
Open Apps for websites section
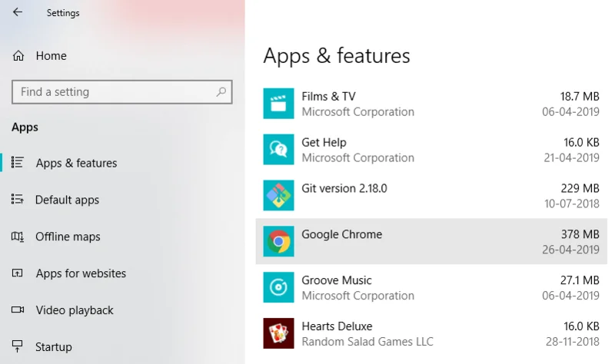coord(81,273)
